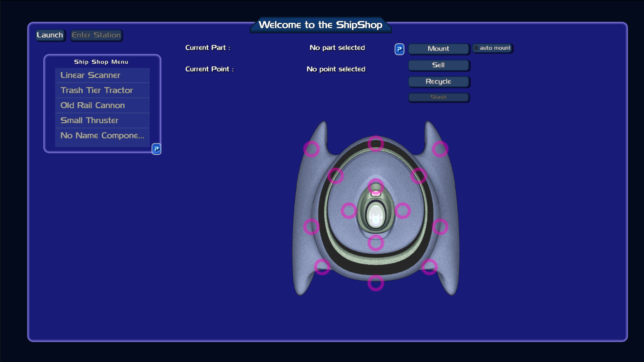Pick mount point on left wing's middle
Viewport: 644px width, 362px height.
coord(312,227)
